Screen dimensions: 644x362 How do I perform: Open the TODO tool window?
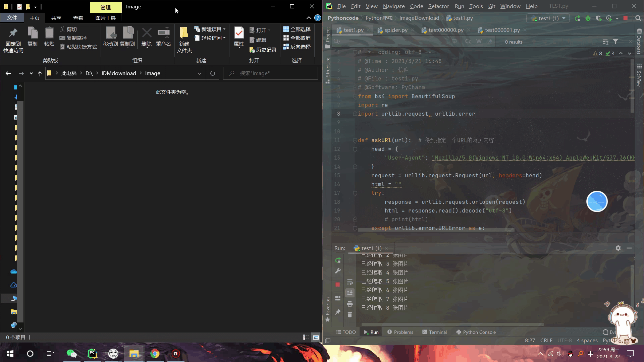(346, 332)
